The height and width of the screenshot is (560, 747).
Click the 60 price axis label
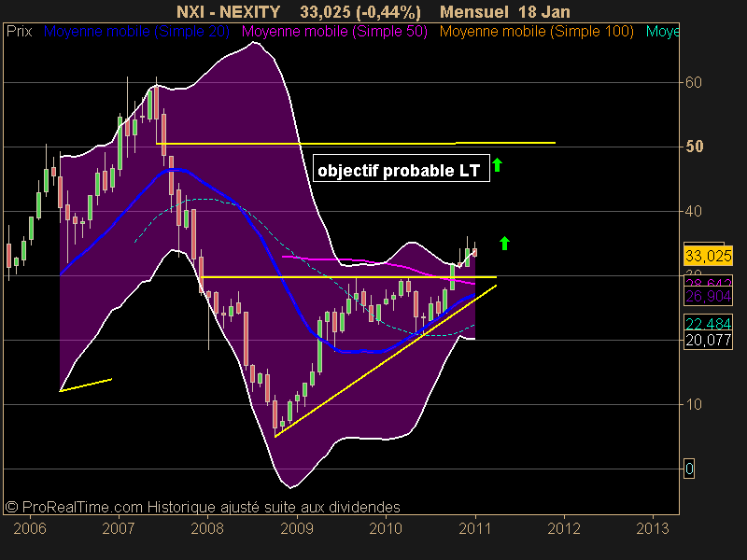pos(693,82)
